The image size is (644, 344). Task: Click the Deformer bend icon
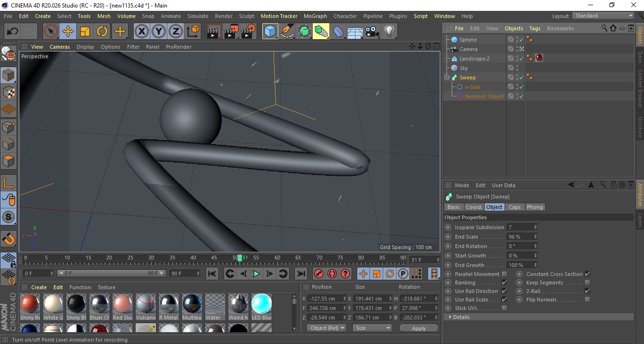coord(338,32)
